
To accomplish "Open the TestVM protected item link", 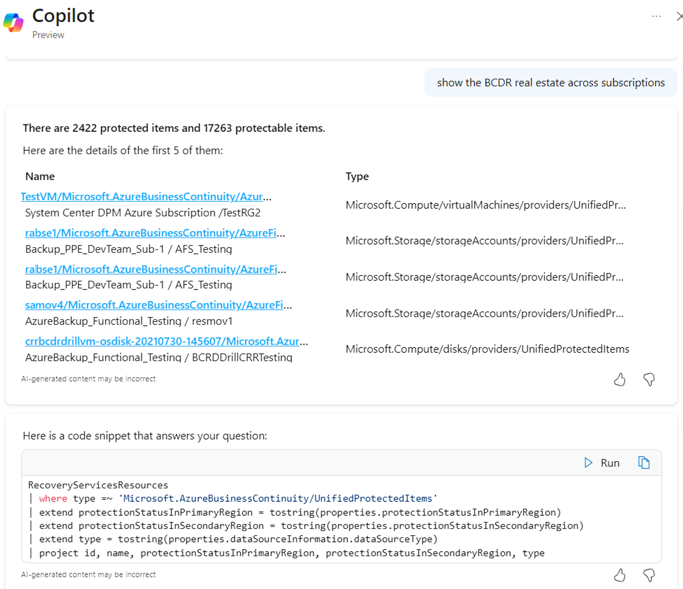I will click(145, 197).
